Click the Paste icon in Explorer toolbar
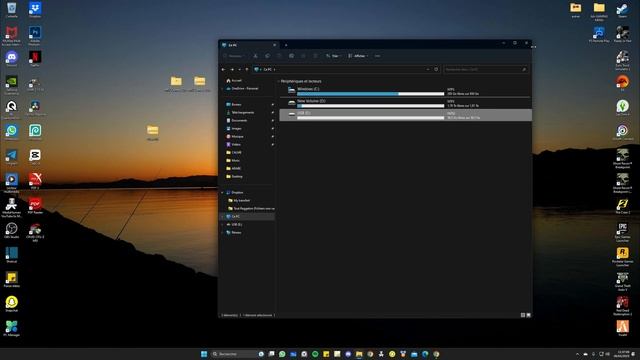Viewport: 640px width, 360px height. tap(279, 56)
